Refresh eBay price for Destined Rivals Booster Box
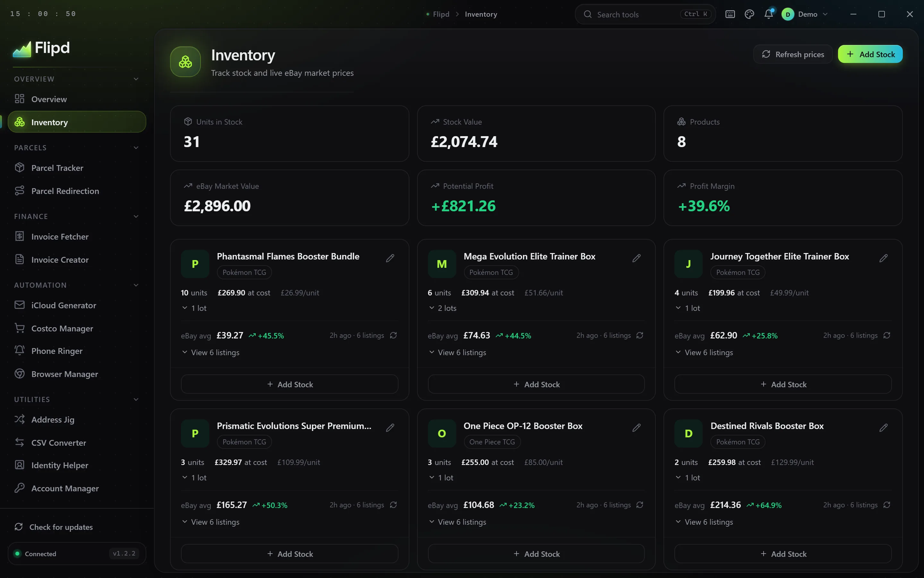 point(886,505)
